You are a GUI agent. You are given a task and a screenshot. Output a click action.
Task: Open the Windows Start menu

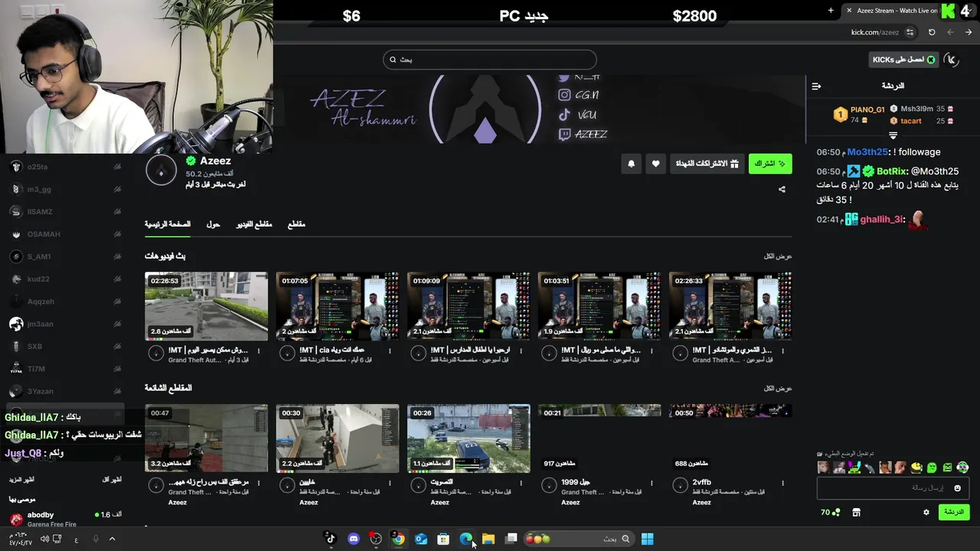click(647, 539)
